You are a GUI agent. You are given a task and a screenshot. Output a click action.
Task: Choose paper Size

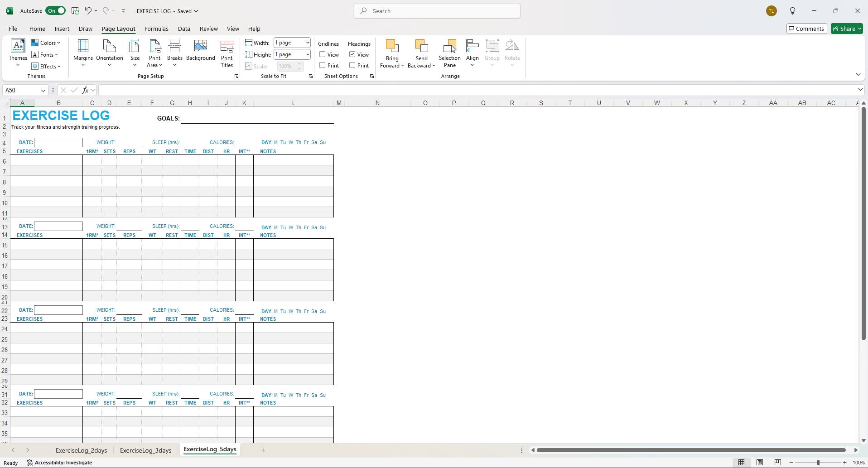pos(135,53)
